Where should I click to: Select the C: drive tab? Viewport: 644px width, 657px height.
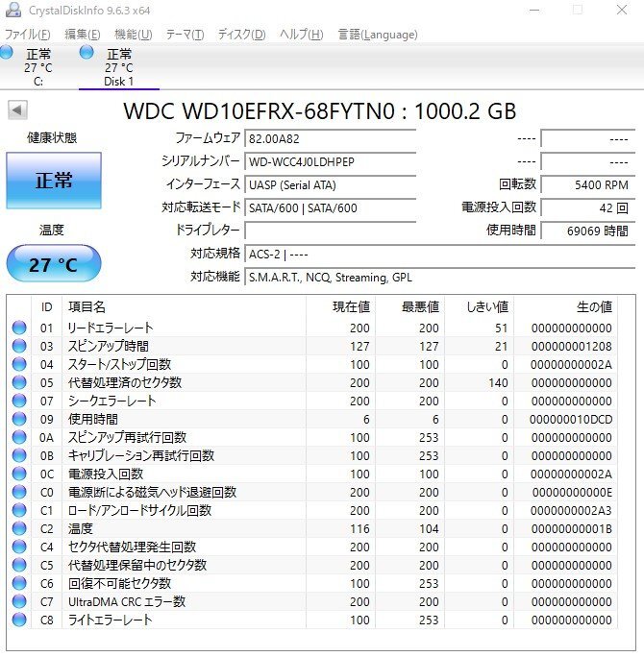tap(37, 67)
